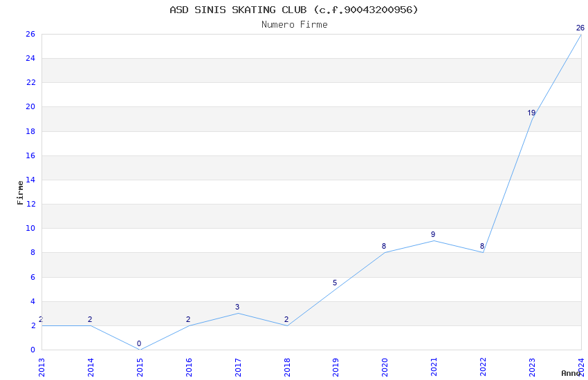Click y-axis tick label 22

(x=30, y=82)
